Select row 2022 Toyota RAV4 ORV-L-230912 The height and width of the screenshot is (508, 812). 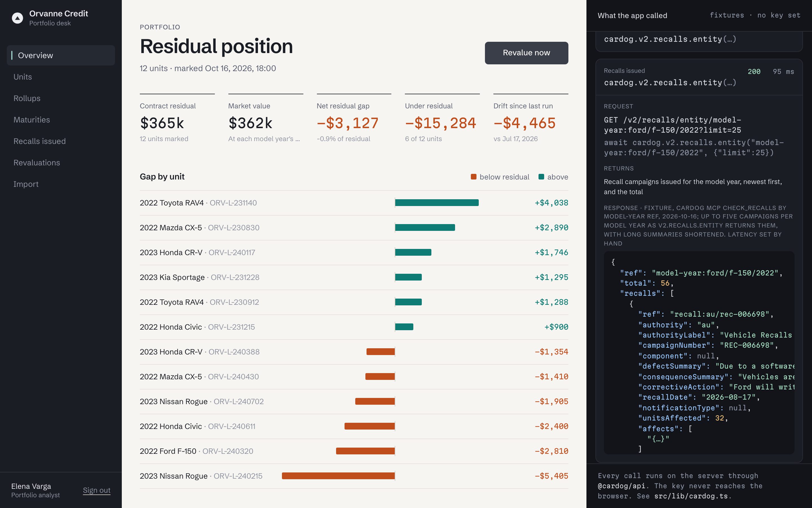pos(354,302)
